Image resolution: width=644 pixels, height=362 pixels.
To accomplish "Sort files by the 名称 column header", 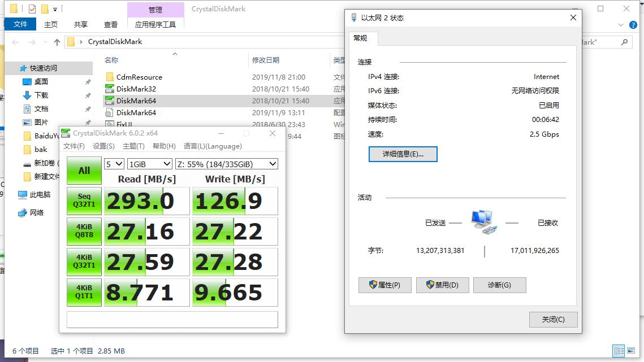I will [111, 60].
